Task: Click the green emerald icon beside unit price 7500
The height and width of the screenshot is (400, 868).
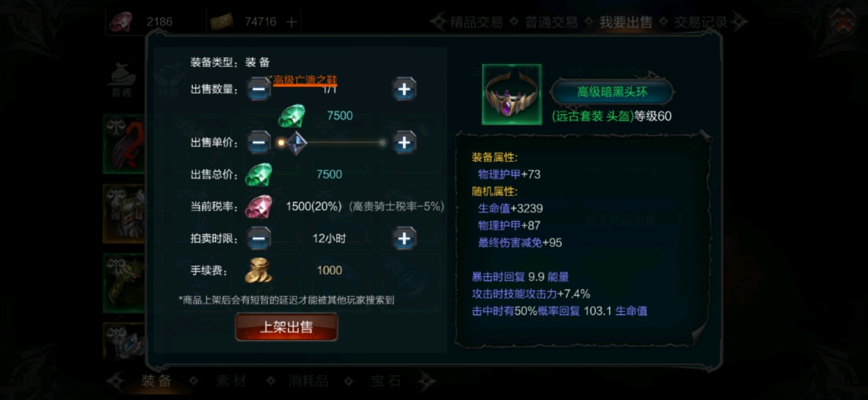Action: pos(291,116)
